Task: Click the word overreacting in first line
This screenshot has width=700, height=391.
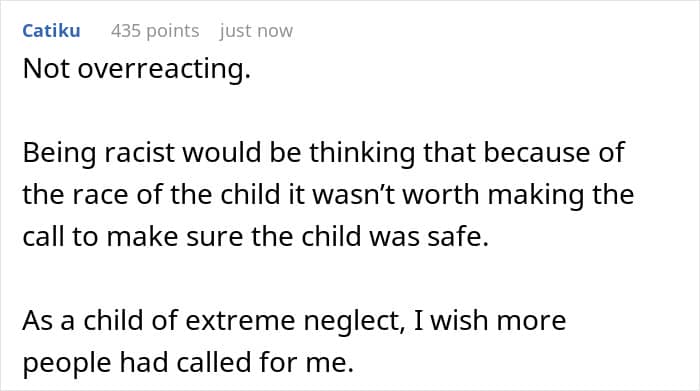Action: click(x=164, y=70)
